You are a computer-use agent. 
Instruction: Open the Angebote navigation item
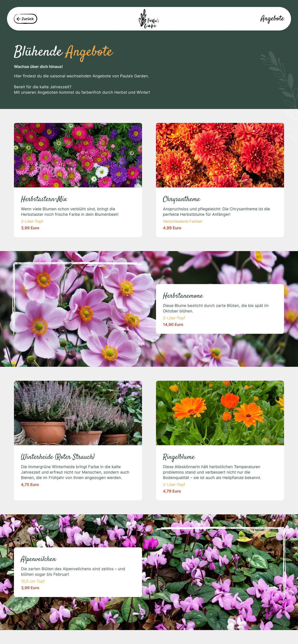[272, 19]
